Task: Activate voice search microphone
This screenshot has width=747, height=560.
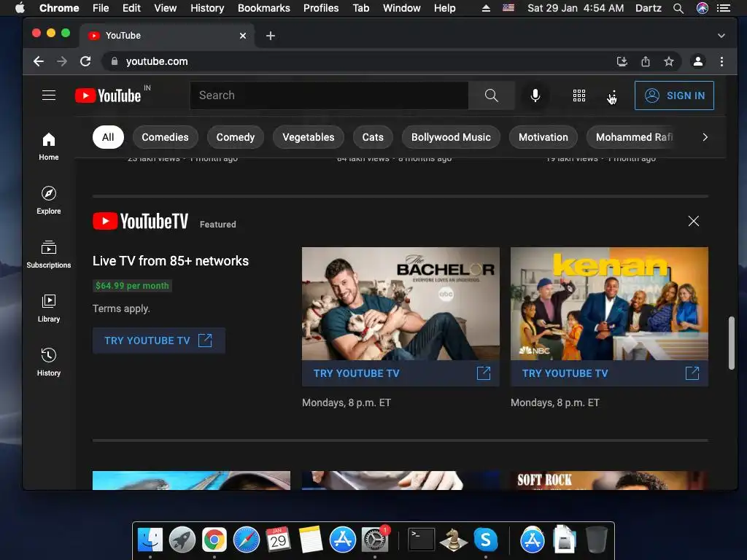Action: pyautogui.click(x=535, y=96)
